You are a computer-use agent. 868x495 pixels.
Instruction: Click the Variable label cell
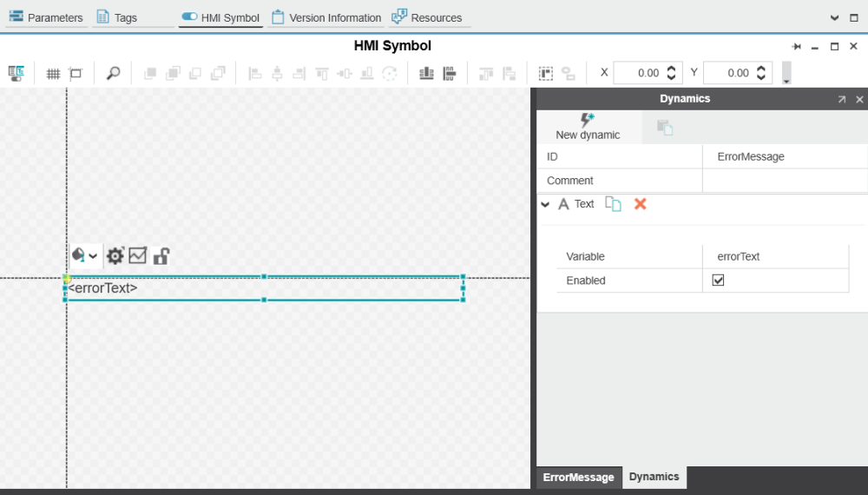pyautogui.click(x=629, y=256)
